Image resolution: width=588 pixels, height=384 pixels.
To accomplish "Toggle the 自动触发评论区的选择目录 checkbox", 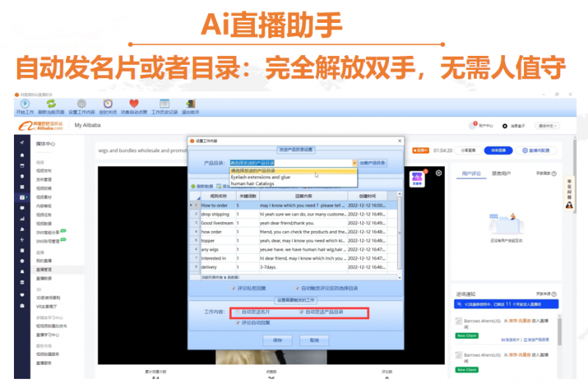I will pos(298,288).
